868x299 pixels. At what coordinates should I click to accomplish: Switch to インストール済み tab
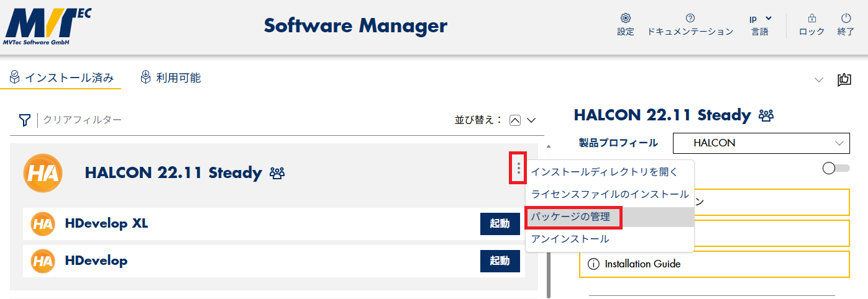point(61,78)
